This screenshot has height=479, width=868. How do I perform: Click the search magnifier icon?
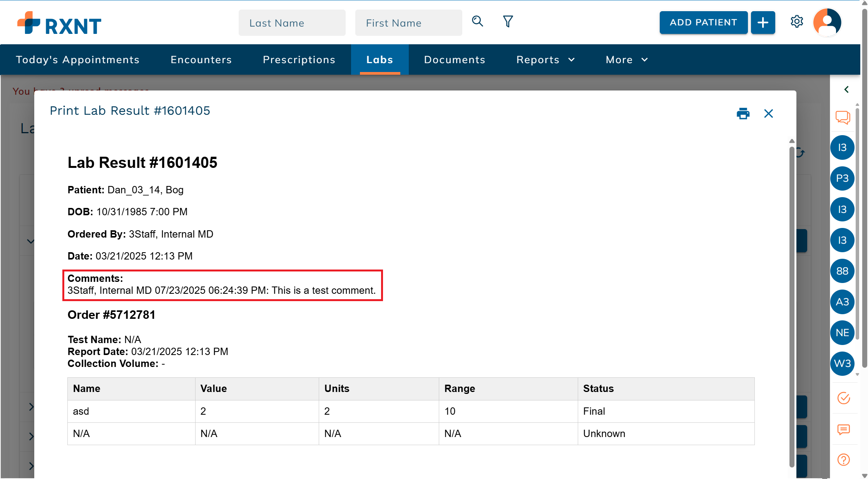(x=477, y=21)
